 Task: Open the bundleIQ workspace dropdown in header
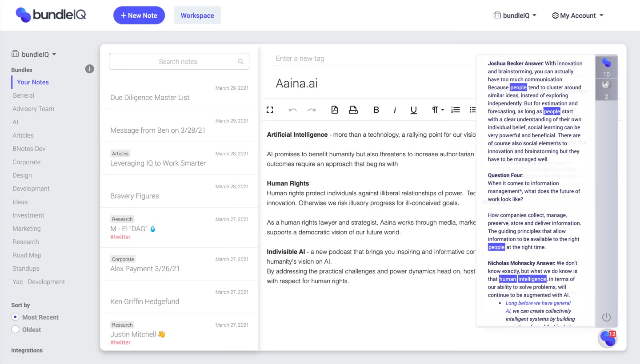[x=515, y=15]
